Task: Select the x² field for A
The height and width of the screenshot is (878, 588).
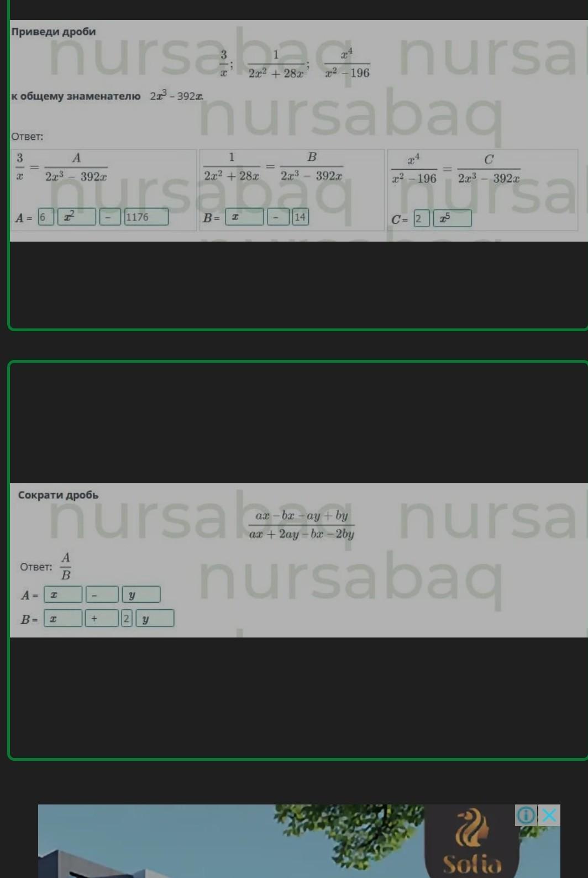Action: pos(77,217)
